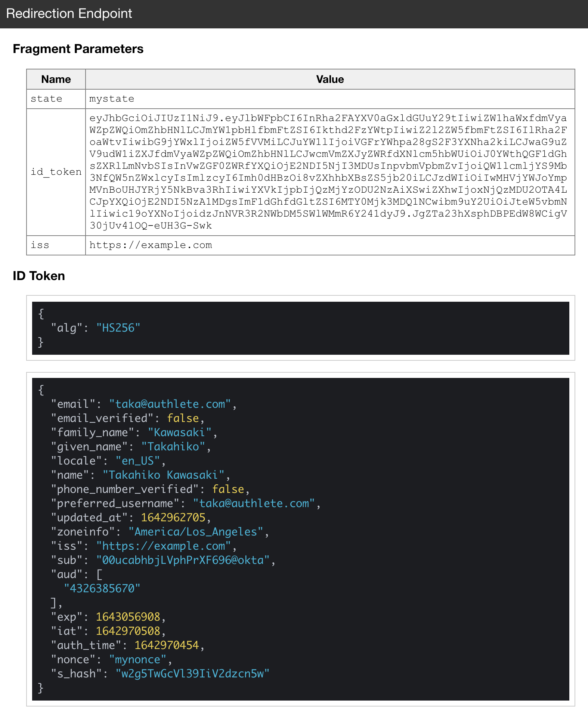Click the aud value 4326385670
The height and width of the screenshot is (714, 588).
click(x=102, y=589)
